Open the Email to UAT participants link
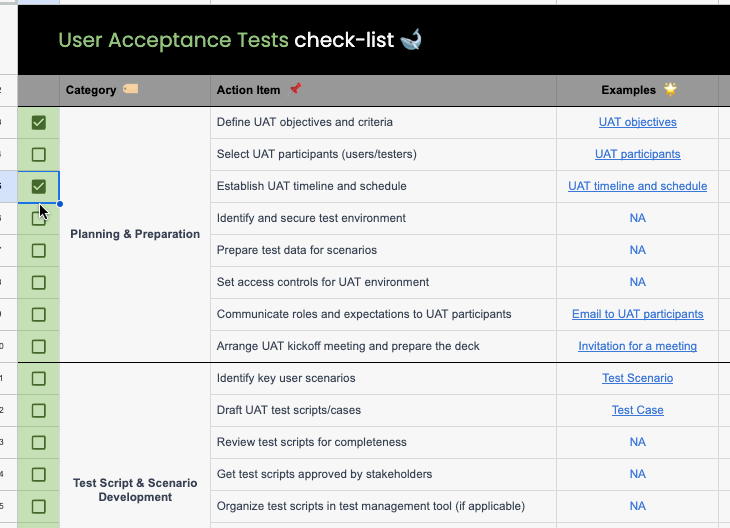 tap(637, 314)
